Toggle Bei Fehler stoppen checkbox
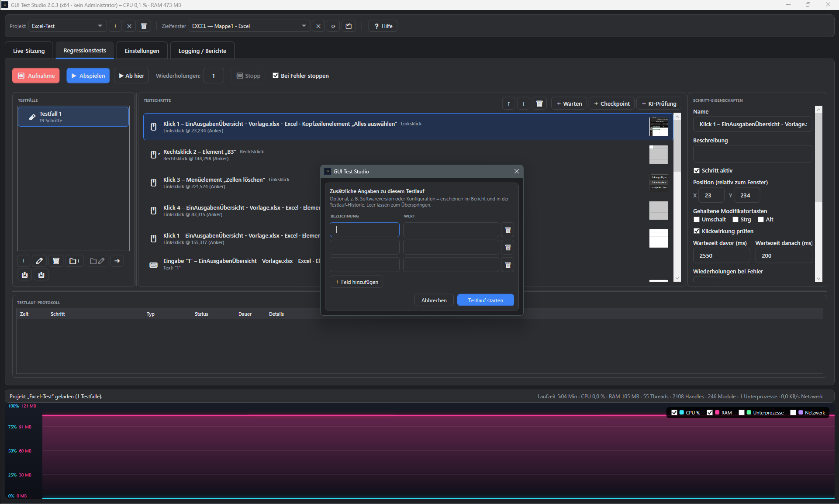 (x=276, y=76)
